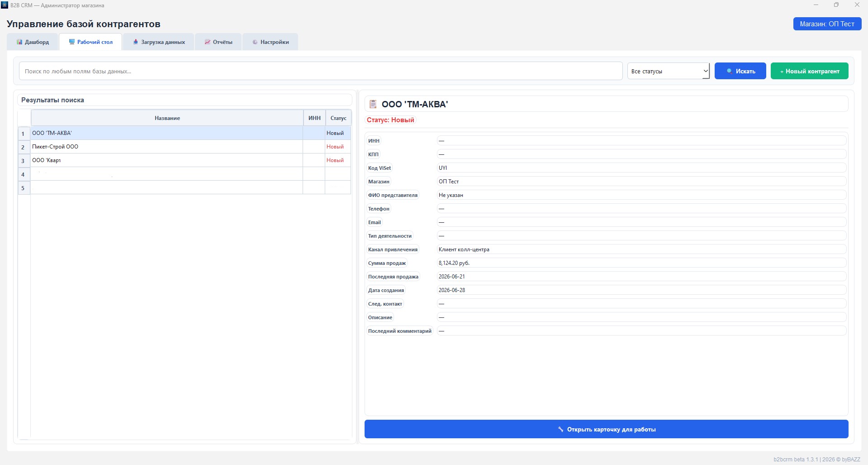The width and height of the screenshot is (868, 465).
Task: Click the document icon beside ООО 'ТМ-АКВА' title
Action: pyautogui.click(x=373, y=104)
